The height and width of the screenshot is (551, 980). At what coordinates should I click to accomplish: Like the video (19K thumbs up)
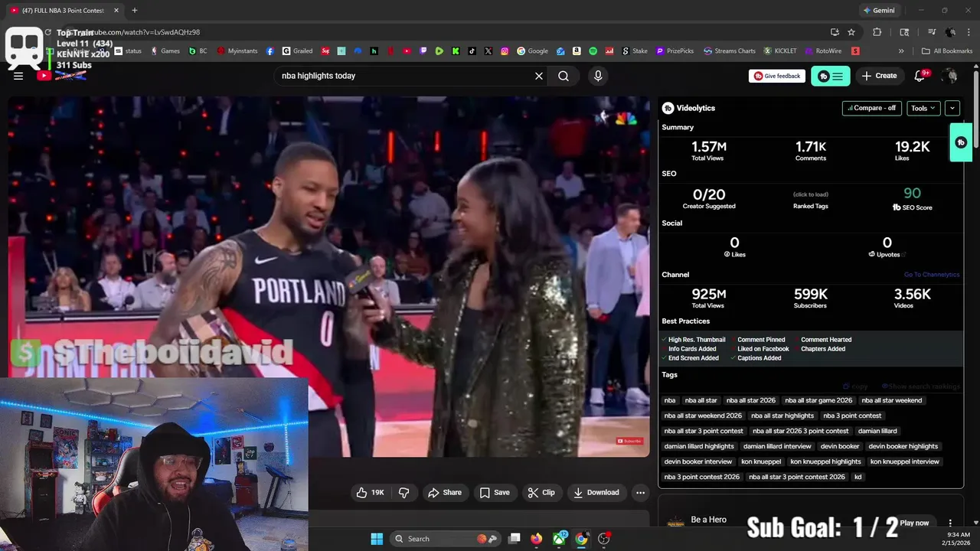371,493
